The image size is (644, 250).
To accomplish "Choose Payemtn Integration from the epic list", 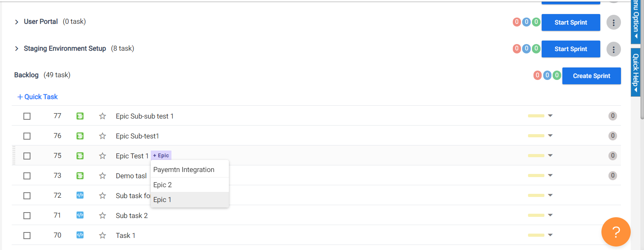I will click(184, 170).
